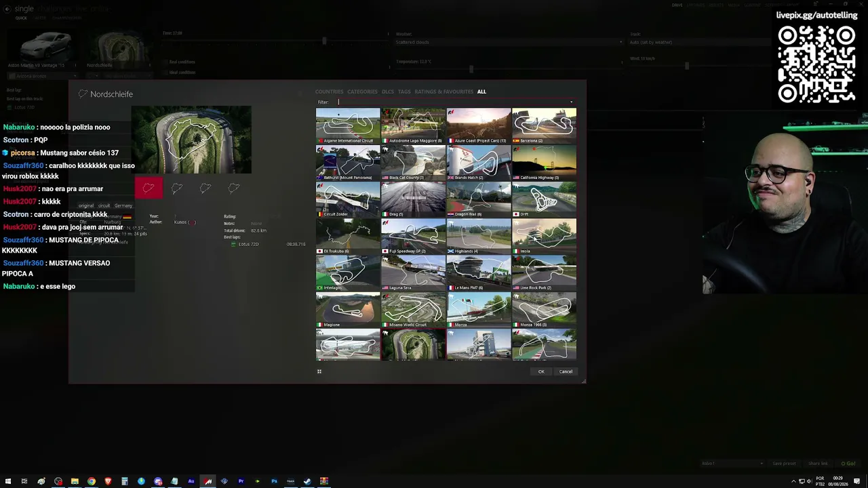This screenshot has height=488, width=868.
Task: Pick the Monza 1966 track
Action: pyautogui.click(x=544, y=310)
